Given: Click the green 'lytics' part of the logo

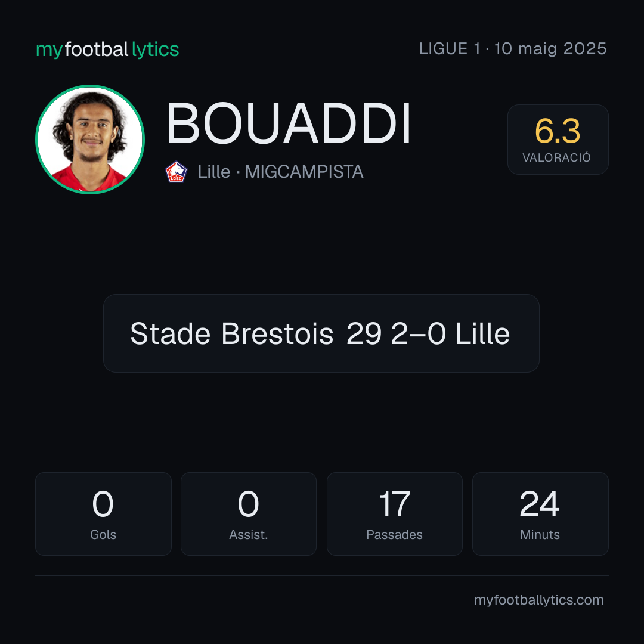Looking at the screenshot, I should click(x=155, y=49).
